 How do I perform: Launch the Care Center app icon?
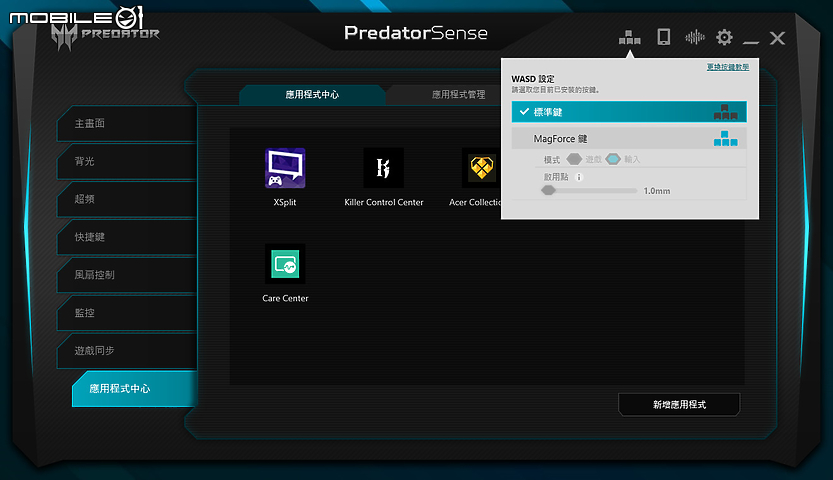[x=285, y=264]
